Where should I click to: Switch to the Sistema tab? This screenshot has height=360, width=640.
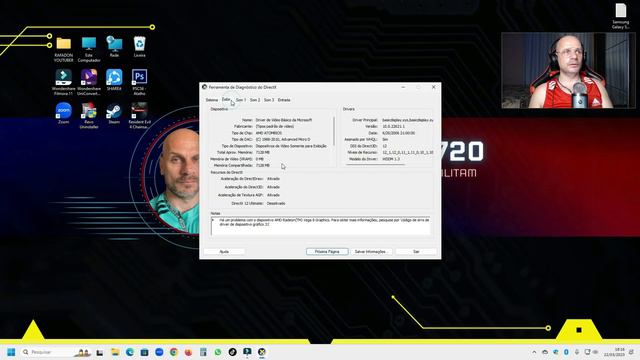click(212, 100)
